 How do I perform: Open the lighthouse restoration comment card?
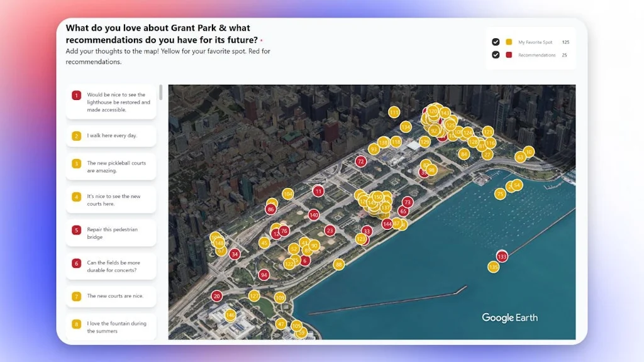click(111, 102)
